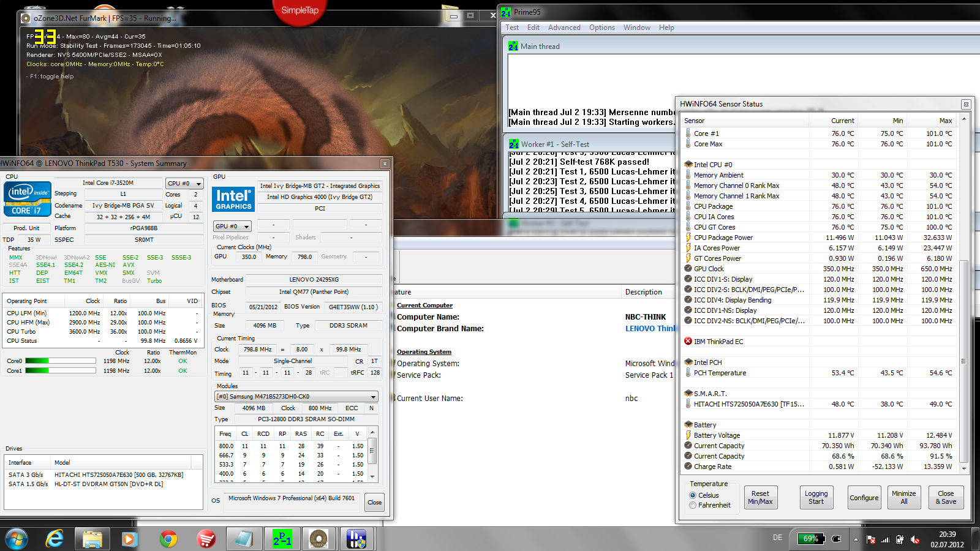Image resolution: width=980 pixels, height=551 pixels.
Task: Click the red shopping cart taskbar icon
Action: point(206,539)
